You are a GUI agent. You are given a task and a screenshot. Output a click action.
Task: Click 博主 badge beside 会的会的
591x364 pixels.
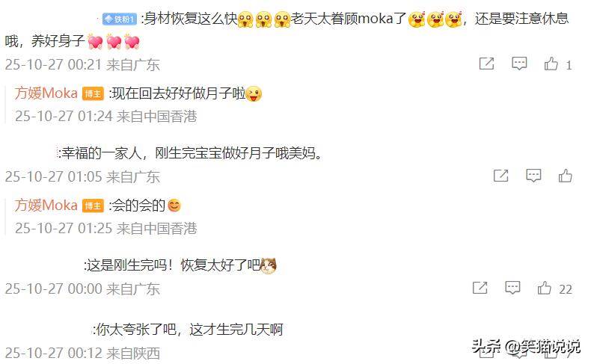pyautogui.click(x=93, y=206)
